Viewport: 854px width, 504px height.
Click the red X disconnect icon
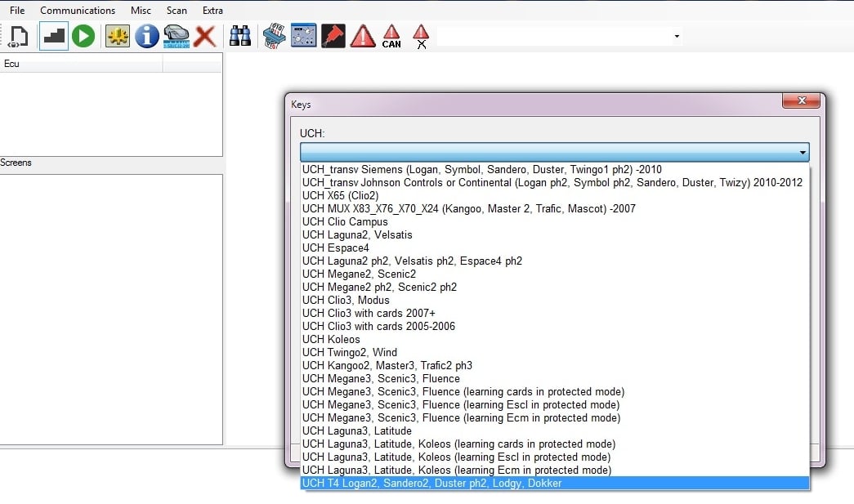[204, 36]
